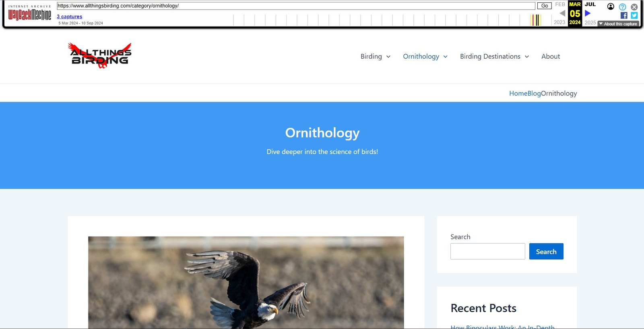This screenshot has height=329, width=644.
Task: Open the About menu item
Action: point(550,56)
